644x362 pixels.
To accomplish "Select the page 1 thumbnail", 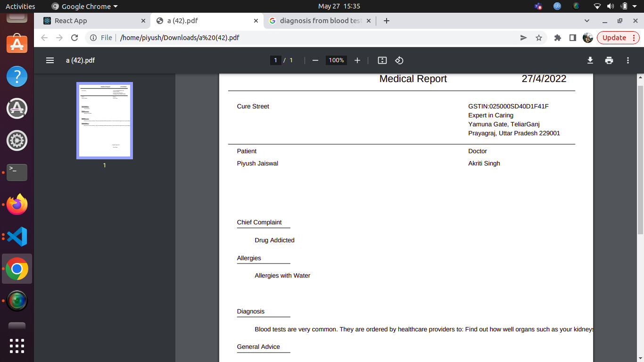I will pyautogui.click(x=105, y=121).
